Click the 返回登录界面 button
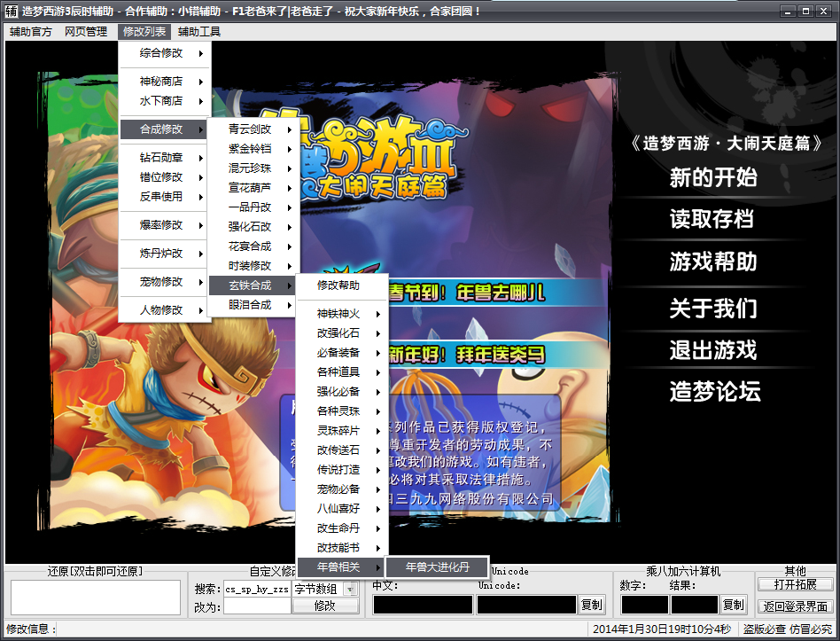 point(795,606)
